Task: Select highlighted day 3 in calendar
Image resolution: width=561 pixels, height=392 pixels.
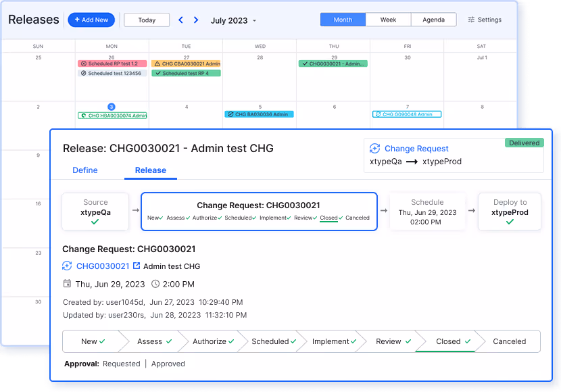Action: pos(112,107)
